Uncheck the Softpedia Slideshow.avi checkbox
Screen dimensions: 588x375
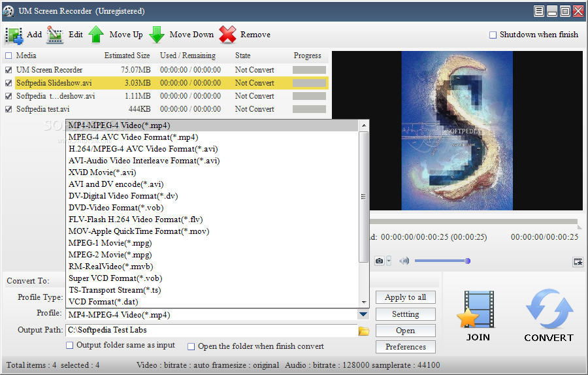8,83
